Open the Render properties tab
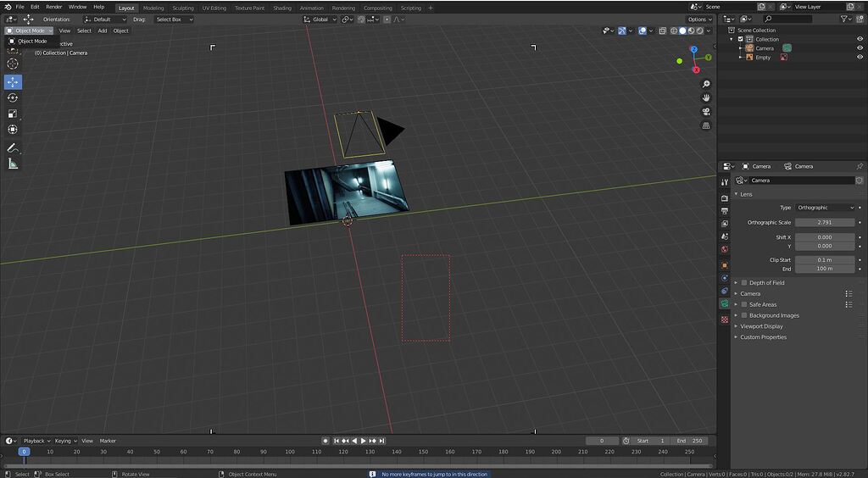This screenshot has height=478, width=868. pyautogui.click(x=725, y=197)
